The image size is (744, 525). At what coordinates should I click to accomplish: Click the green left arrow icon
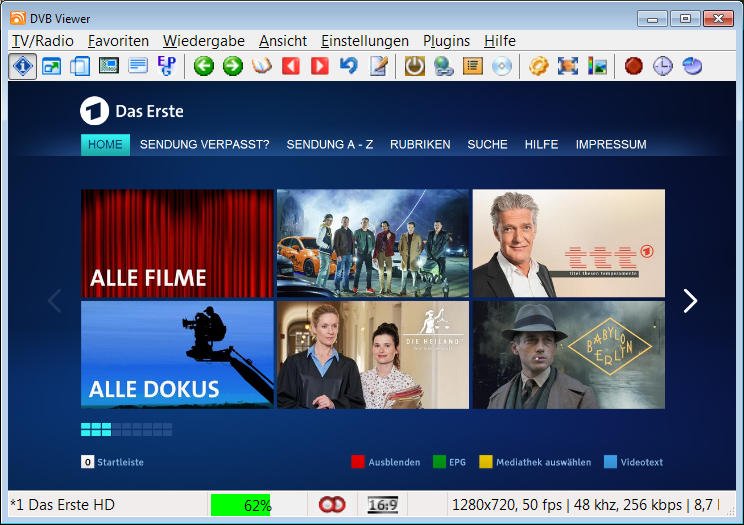click(x=204, y=66)
